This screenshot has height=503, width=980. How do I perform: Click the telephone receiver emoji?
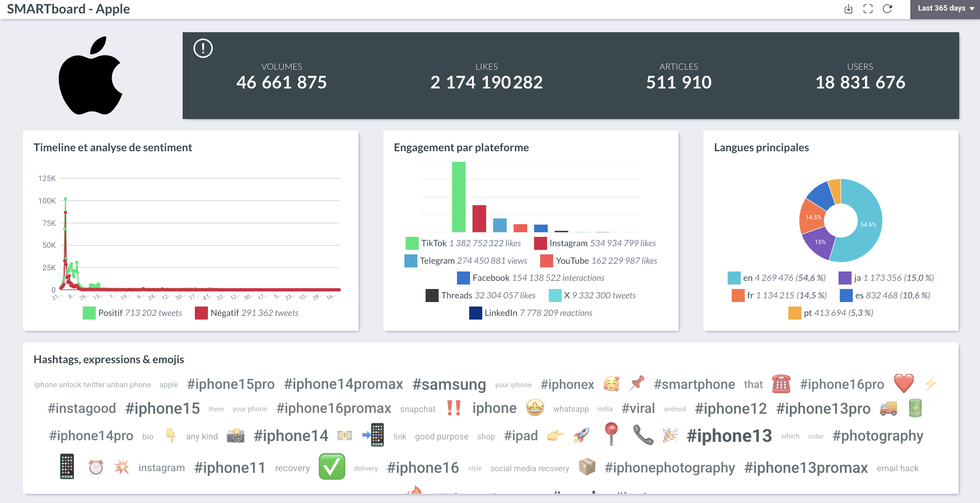click(x=643, y=435)
